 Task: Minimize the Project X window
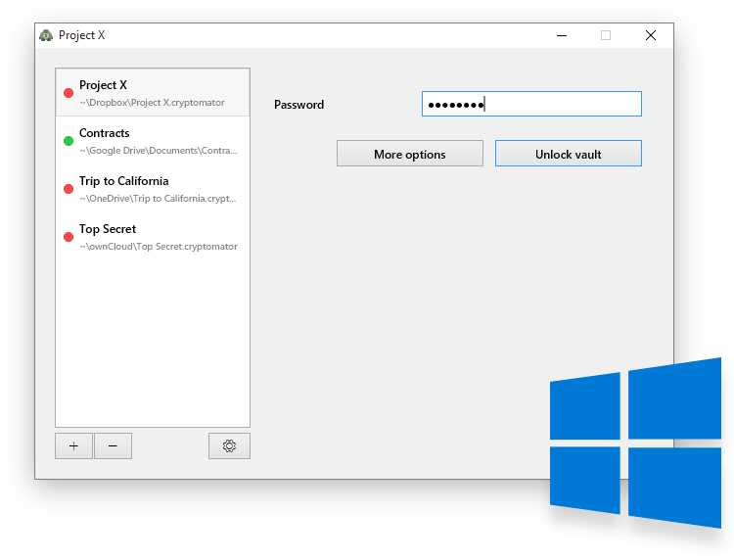pyautogui.click(x=562, y=35)
